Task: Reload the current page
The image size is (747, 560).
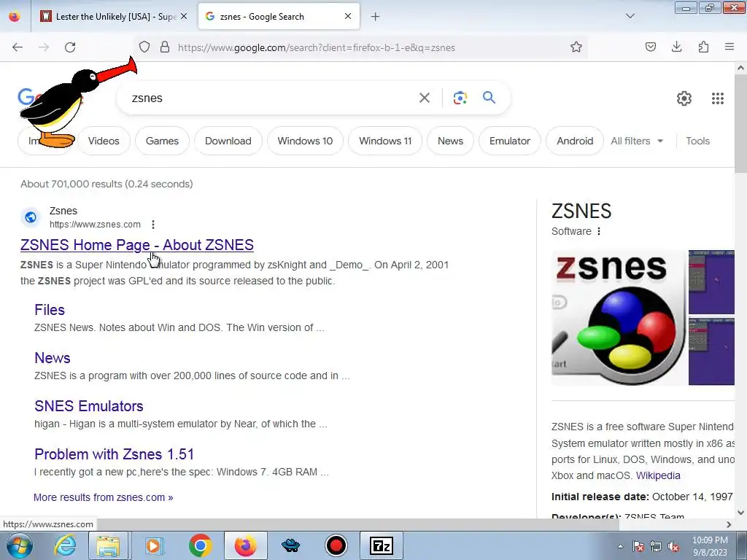Action: [70, 47]
